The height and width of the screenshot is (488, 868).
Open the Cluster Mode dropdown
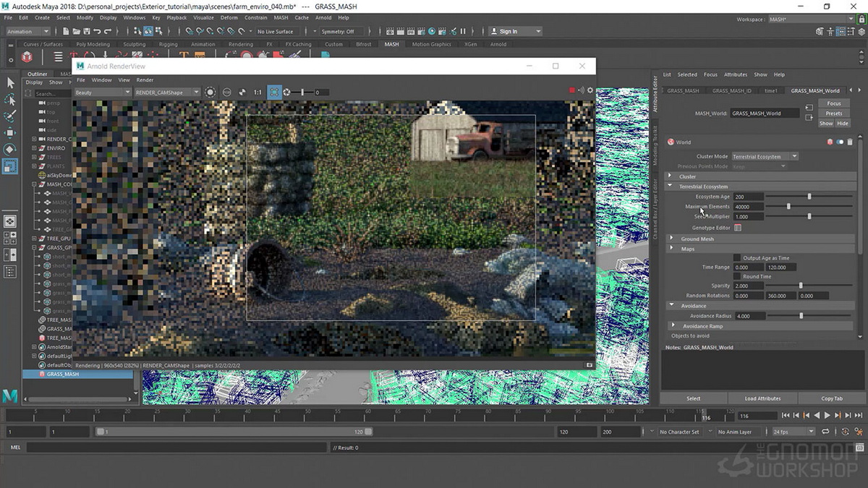tap(765, 156)
